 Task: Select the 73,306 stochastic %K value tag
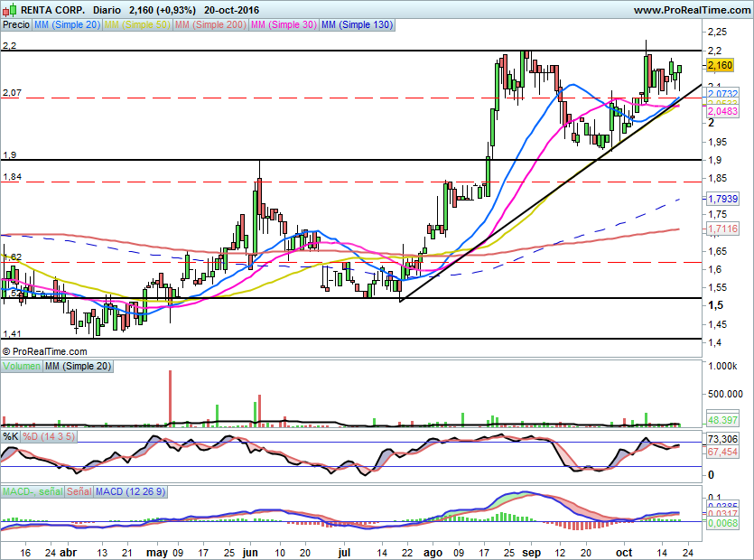point(722,438)
